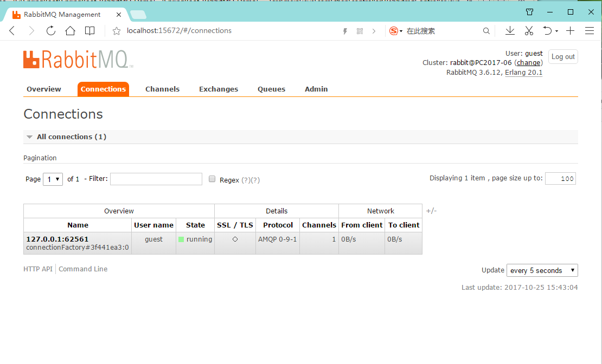Click the undo closed tab icon
Viewport: 602px width, 364px height.
coord(547,31)
